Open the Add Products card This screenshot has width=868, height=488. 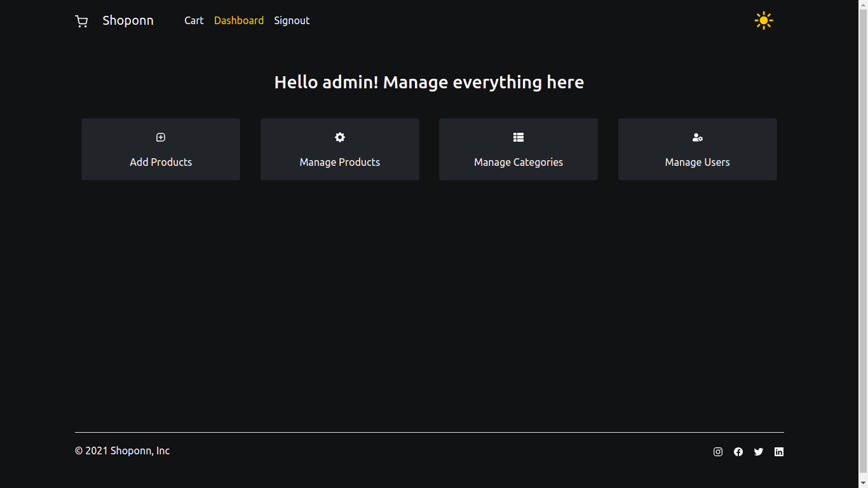click(161, 149)
